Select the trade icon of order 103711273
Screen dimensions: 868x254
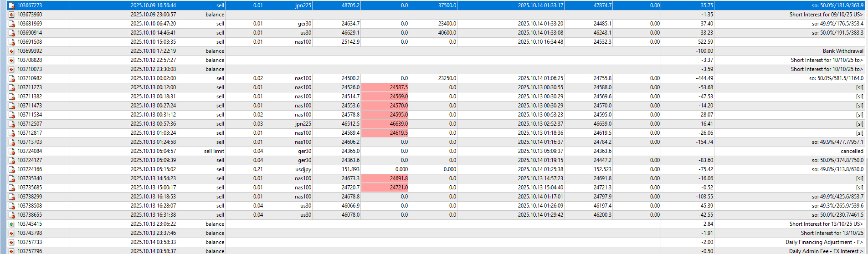(x=11, y=87)
